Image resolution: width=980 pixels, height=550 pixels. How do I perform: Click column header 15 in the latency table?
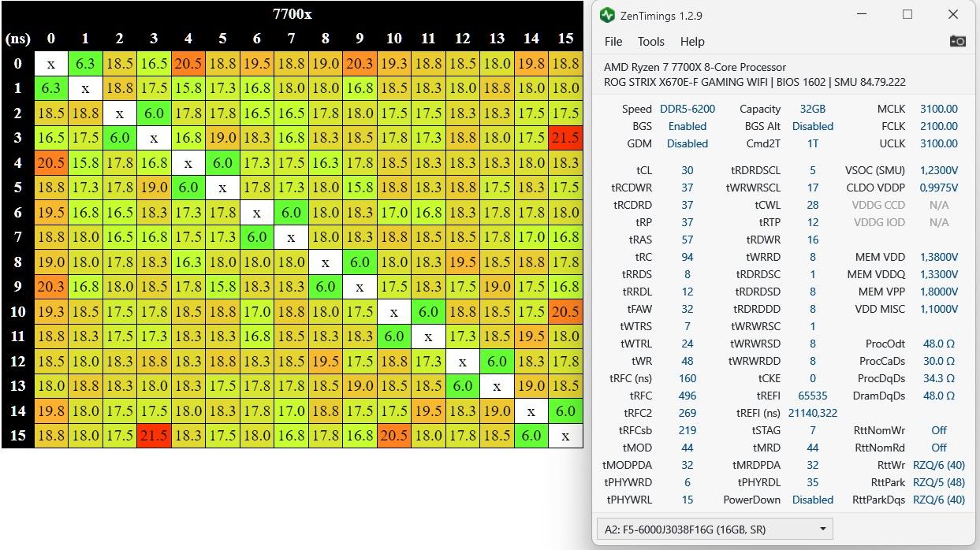coord(565,39)
